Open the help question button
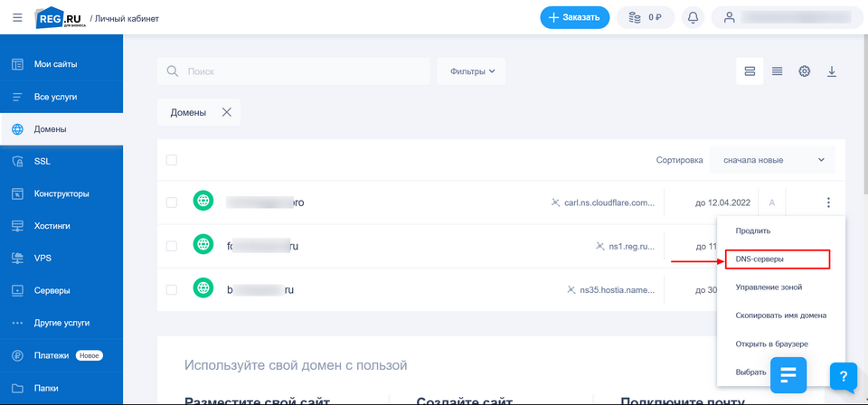 (x=844, y=377)
